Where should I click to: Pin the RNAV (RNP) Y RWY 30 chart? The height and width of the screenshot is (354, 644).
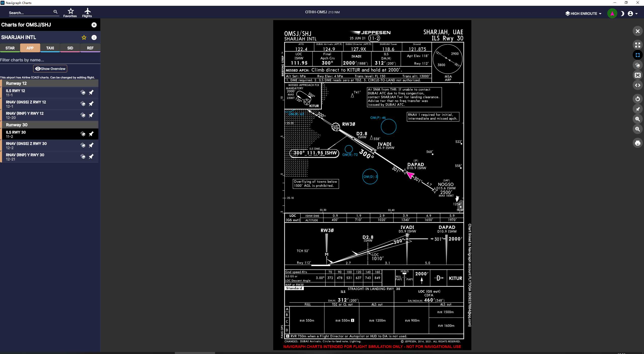[x=91, y=156]
